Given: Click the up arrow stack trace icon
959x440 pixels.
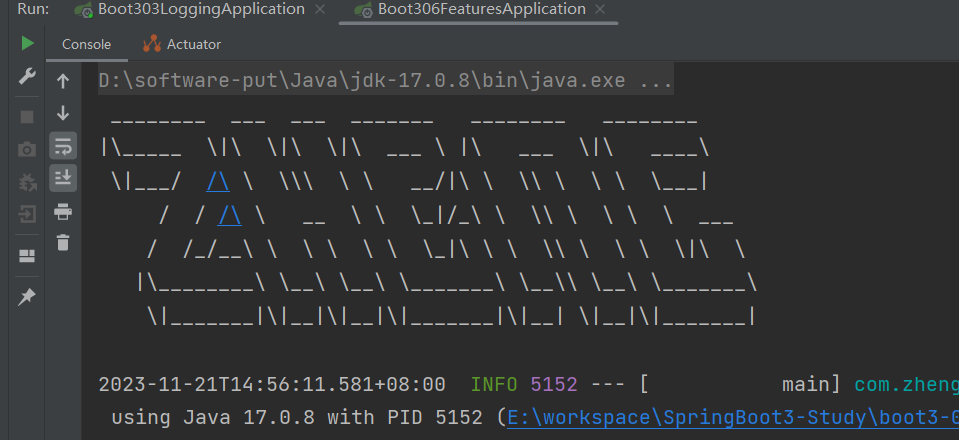Looking at the screenshot, I should point(63,81).
